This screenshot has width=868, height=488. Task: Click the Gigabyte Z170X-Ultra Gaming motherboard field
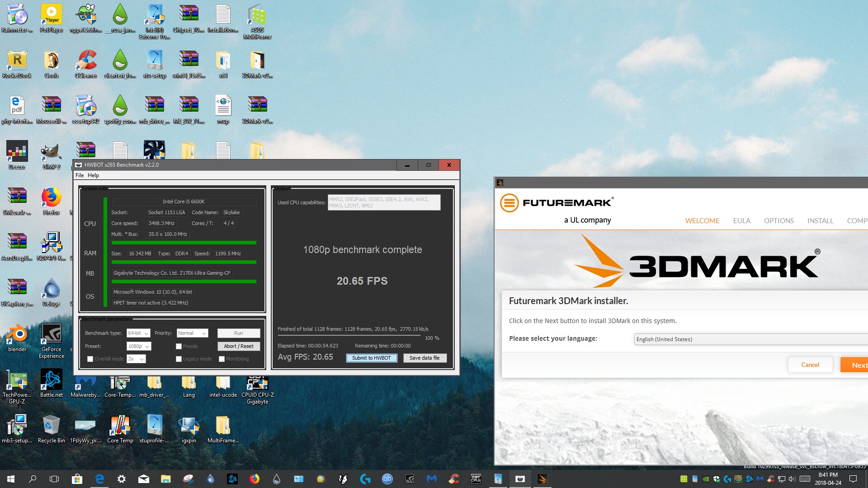coord(172,273)
